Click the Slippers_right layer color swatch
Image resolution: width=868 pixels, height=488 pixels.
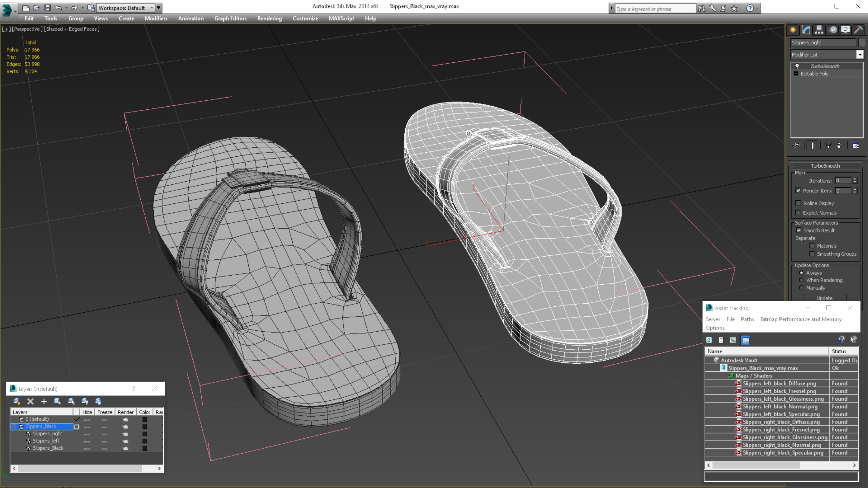click(145, 434)
